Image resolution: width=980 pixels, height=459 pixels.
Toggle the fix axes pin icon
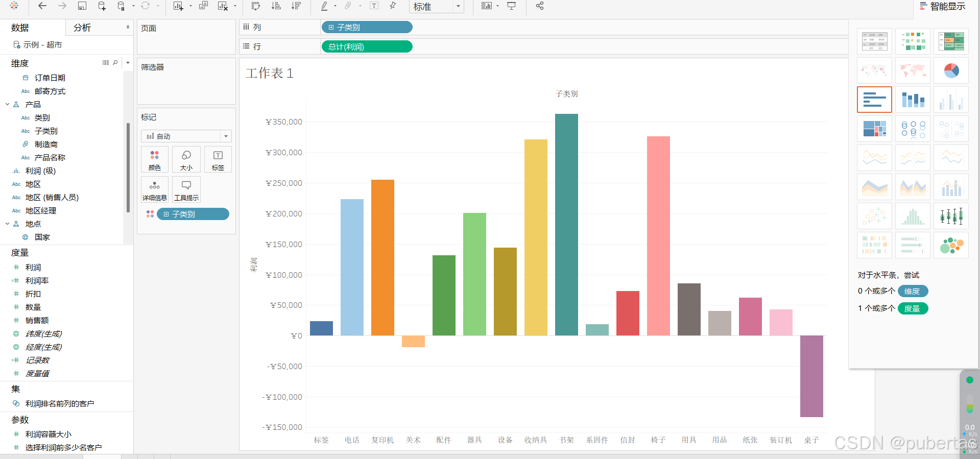(393, 6)
